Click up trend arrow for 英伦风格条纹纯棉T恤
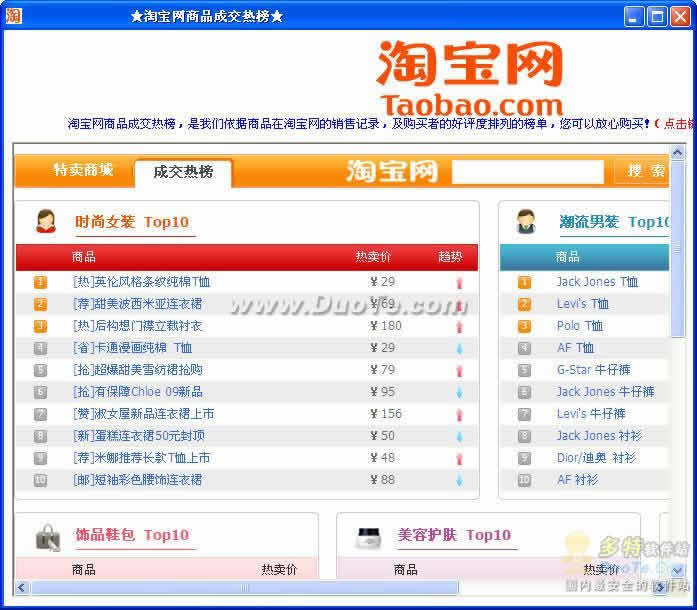The image size is (697, 610). point(460,283)
